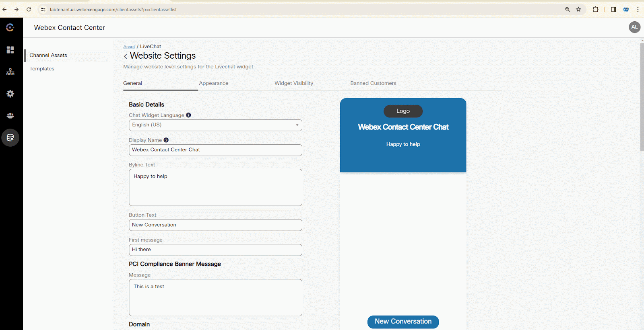Click the Domain heading
The height and width of the screenshot is (330, 644).
tap(139, 324)
